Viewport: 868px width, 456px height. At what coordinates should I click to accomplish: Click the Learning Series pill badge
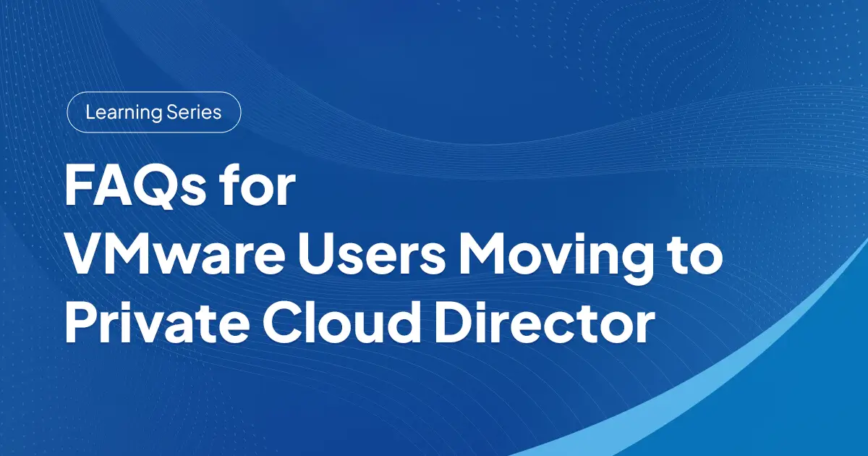pos(153,112)
